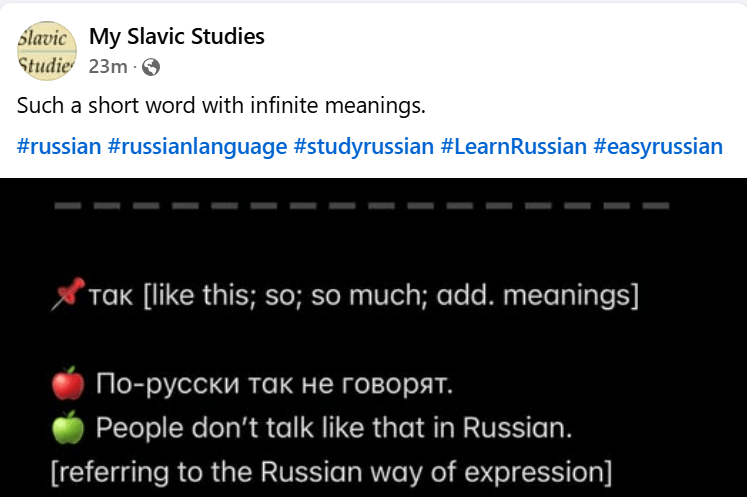
Task: Click the 23m post timestamp
Action: tap(107, 67)
